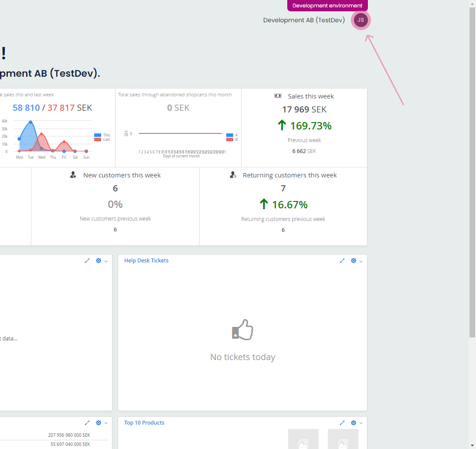The height and width of the screenshot is (449, 476).
Task: Maximize the widget left of Help Desk Tickets
Action: coord(87,261)
